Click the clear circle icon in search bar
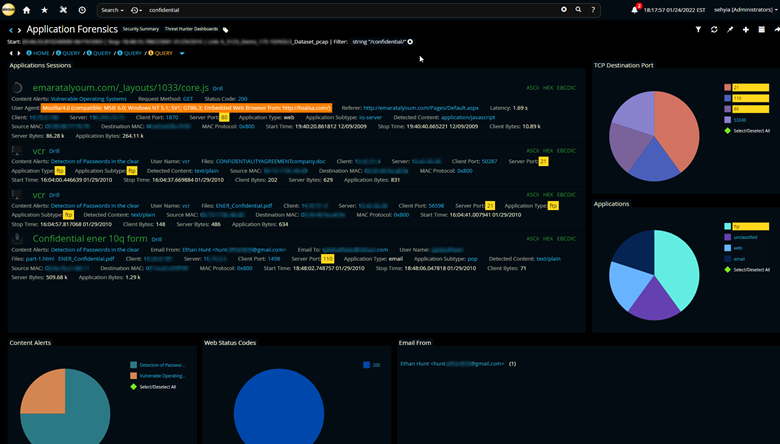 click(x=564, y=9)
